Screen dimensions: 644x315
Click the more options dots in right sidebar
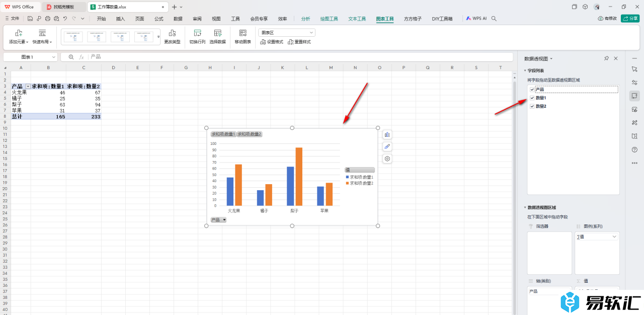pos(634,163)
